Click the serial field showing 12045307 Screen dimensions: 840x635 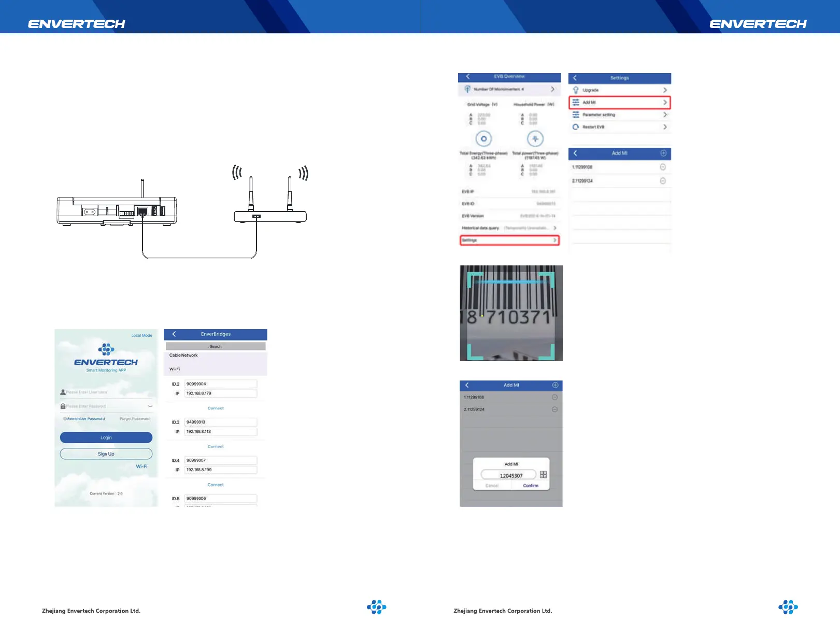pos(508,475)
